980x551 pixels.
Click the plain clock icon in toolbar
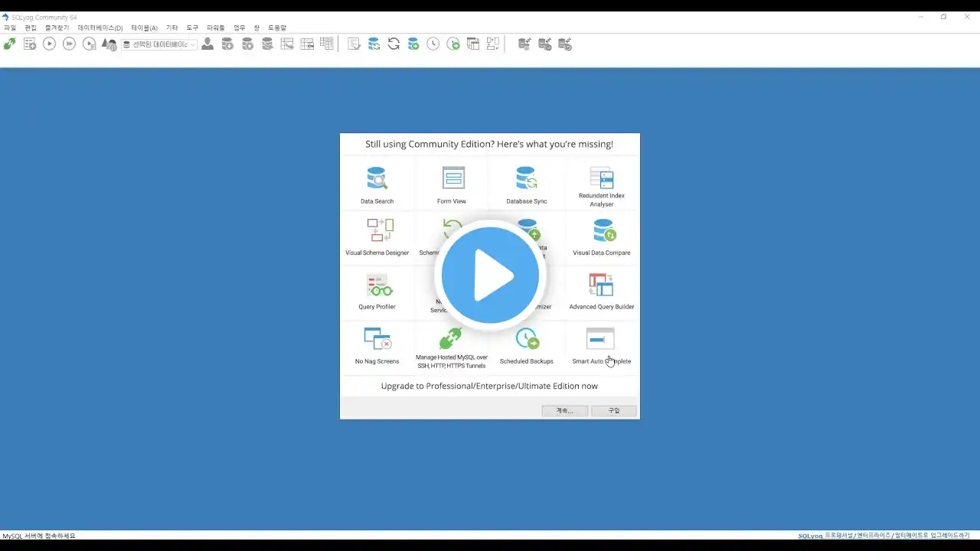click(433, 44)
